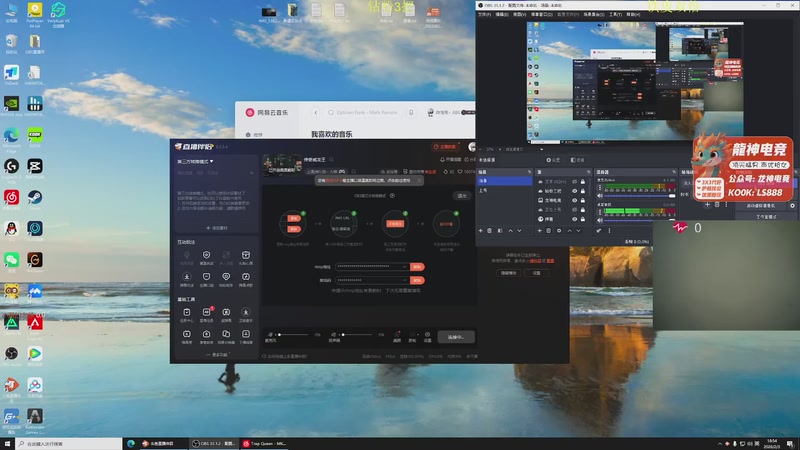Mute the second audio channel in OBS mixer
This screenshot has width=800, height=450.
(x=600, y=220)
